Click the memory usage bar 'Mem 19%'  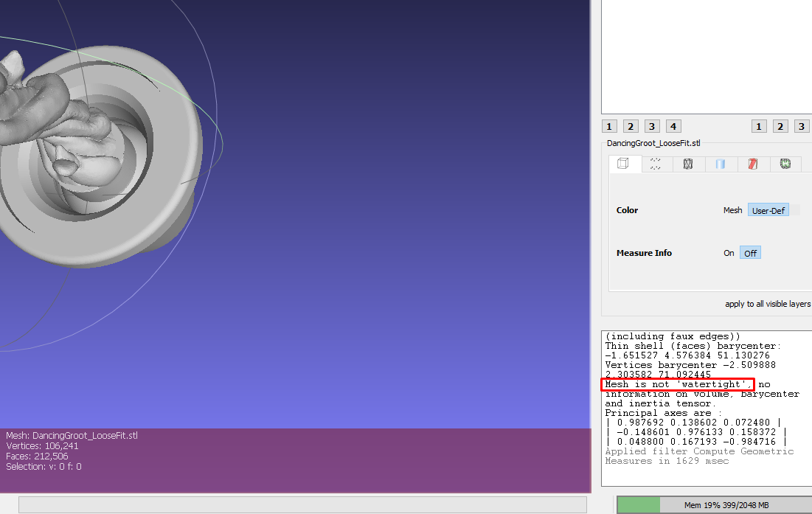tap(715, 504)
